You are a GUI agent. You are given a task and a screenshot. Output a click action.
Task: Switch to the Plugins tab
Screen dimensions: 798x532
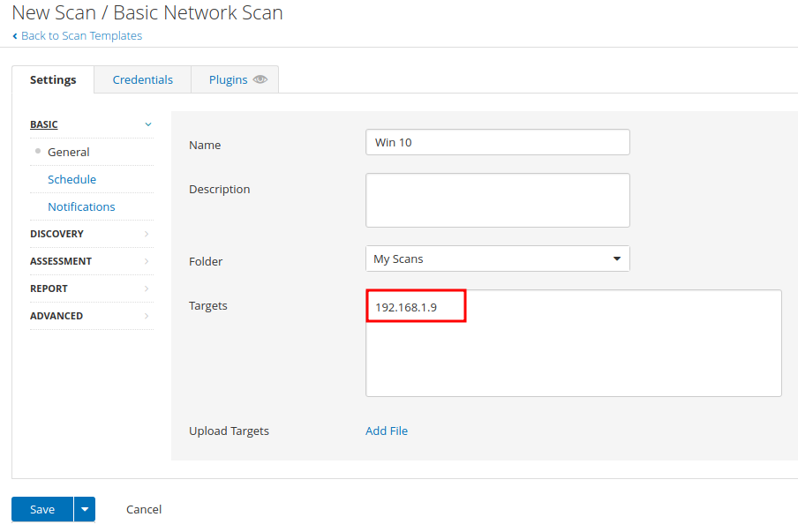tap(235, 80)
